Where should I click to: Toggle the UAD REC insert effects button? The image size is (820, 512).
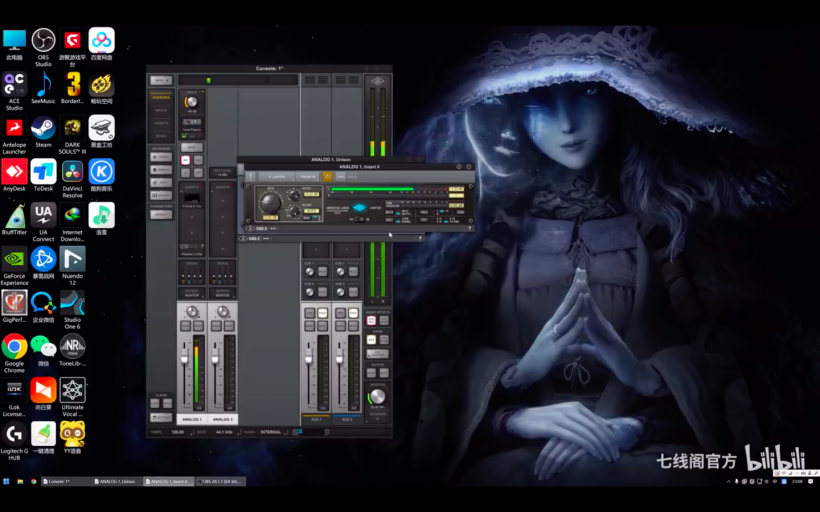click(371, 320)
